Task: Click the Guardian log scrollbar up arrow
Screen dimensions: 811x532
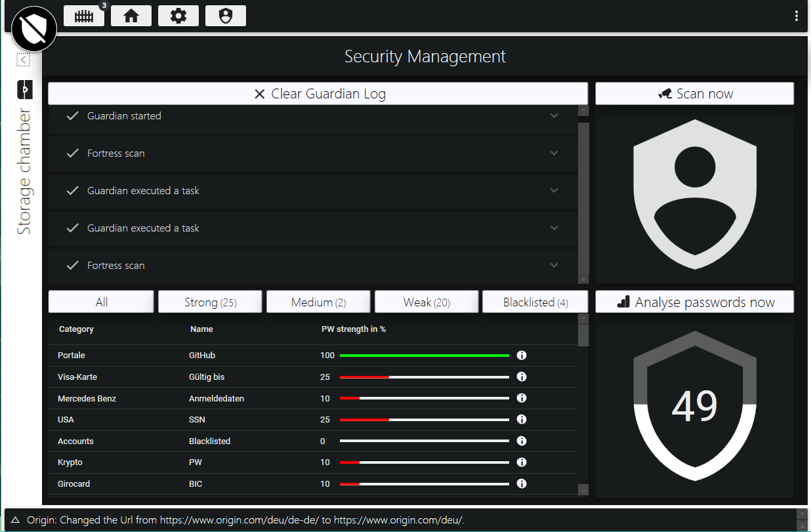Action: pyautogui.click(x=583, y=110)
